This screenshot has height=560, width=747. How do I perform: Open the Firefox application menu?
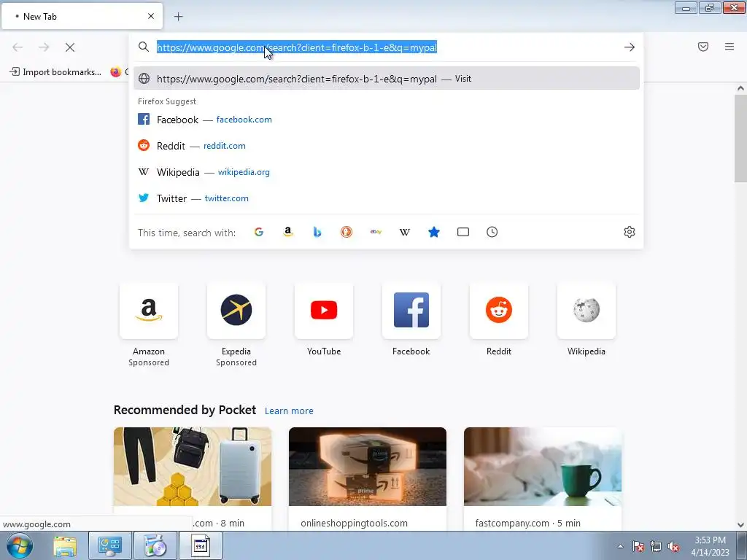tap(729, 47)
